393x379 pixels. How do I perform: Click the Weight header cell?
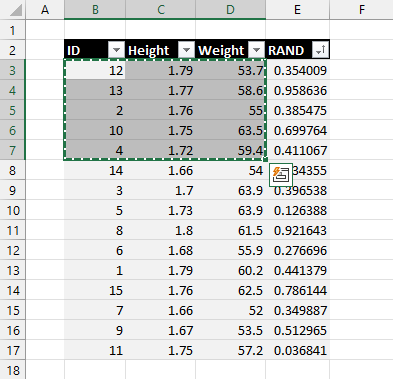pyautogui.click(x=231, y=50)
